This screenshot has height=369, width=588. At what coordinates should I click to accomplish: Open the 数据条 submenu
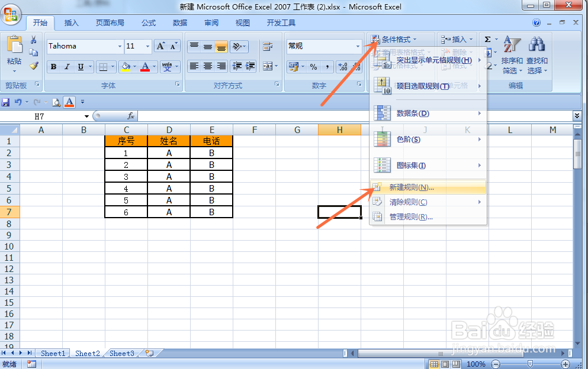click(x=428, y=113)
